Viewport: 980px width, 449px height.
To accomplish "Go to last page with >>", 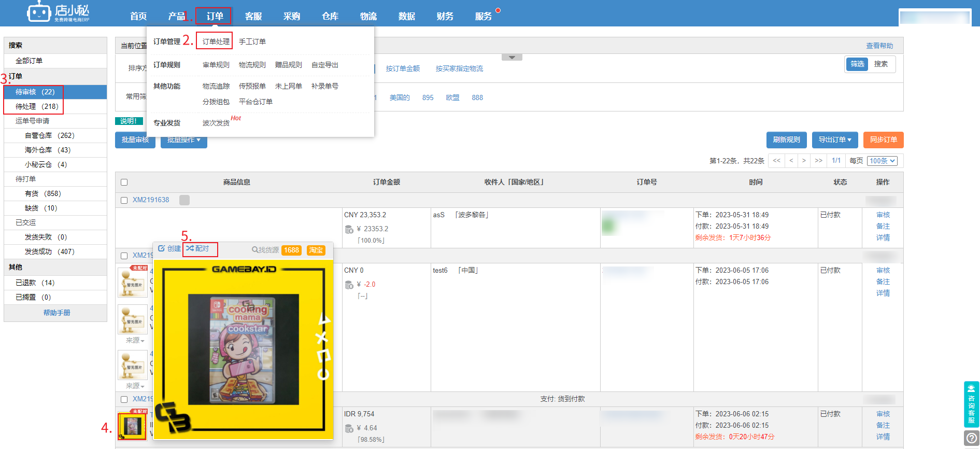I will [x=818, y=161].
